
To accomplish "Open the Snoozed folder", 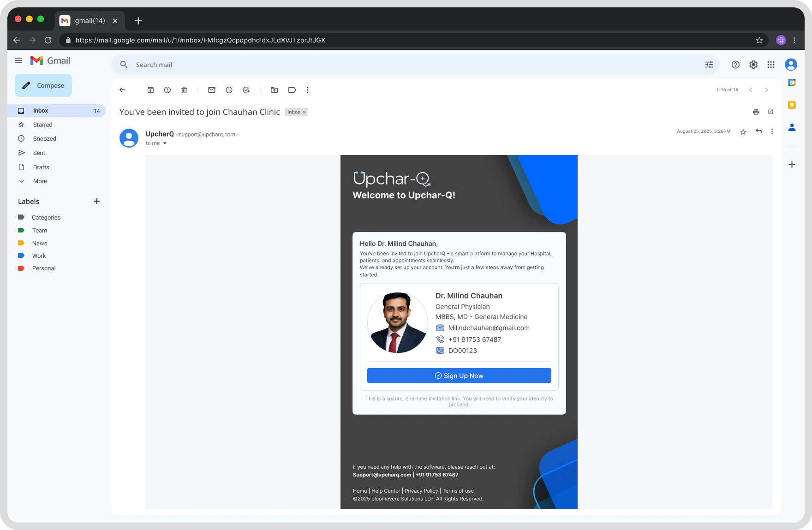I will pyautogui.click(x=44, y=138).
